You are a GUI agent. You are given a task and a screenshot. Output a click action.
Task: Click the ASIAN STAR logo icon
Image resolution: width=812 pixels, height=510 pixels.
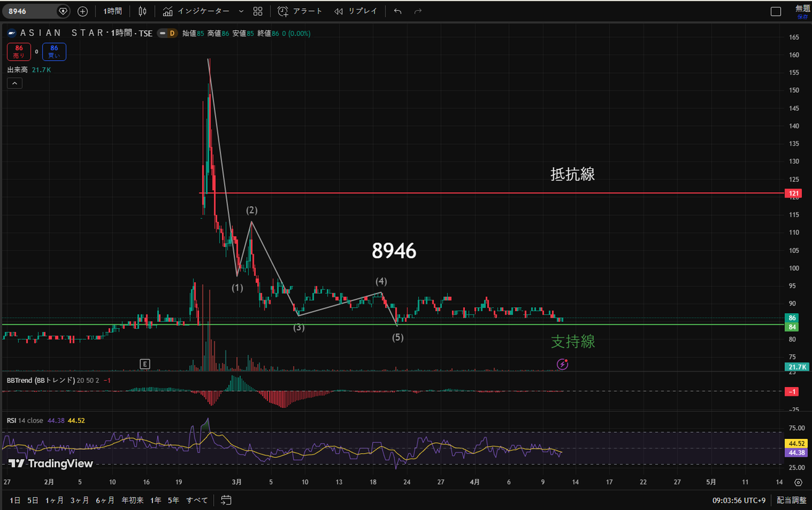(x=12, y=32)
